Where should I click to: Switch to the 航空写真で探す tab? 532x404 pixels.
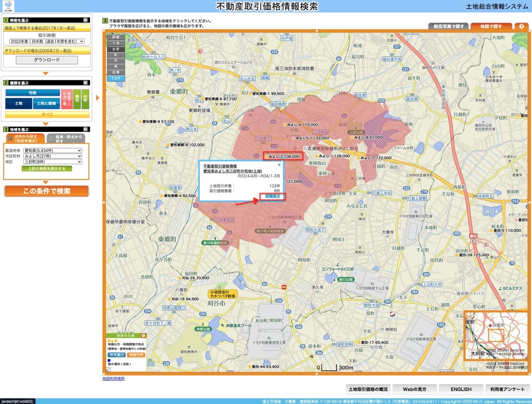[449, 26]
